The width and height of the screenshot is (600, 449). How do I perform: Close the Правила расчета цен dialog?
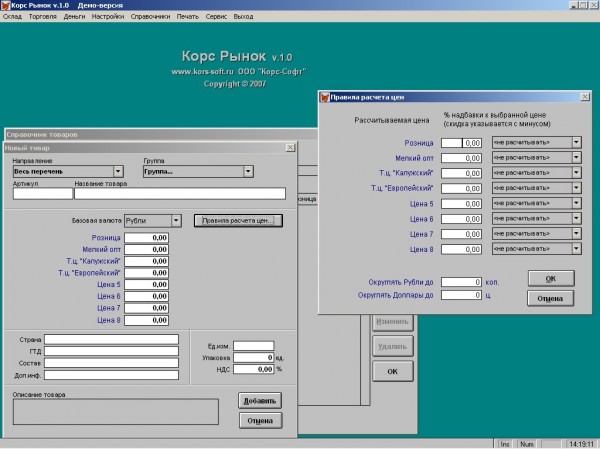pos(587,97)
